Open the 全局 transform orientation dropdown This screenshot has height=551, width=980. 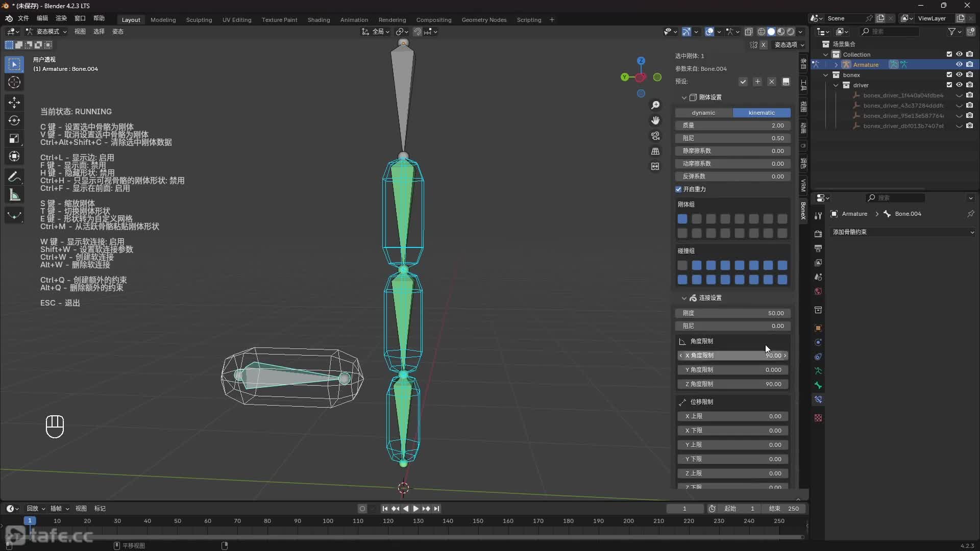pos(376,32)
